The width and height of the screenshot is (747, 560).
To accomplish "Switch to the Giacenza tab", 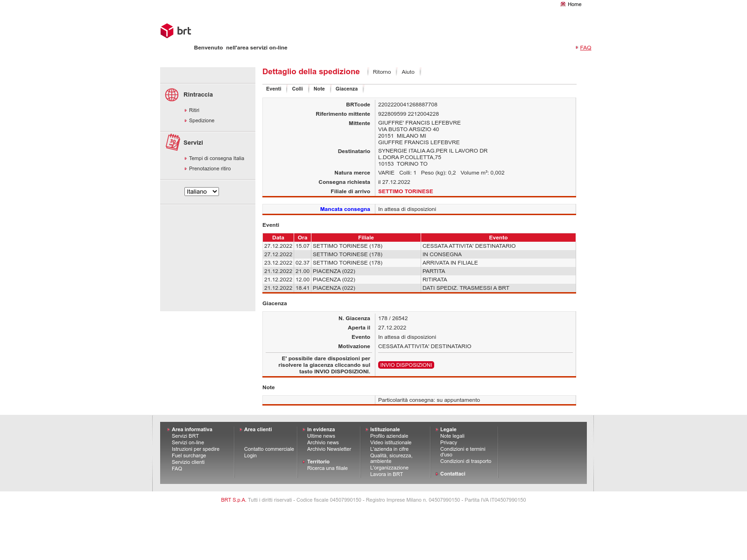I will pyautogui.click(x=346, y=89).
